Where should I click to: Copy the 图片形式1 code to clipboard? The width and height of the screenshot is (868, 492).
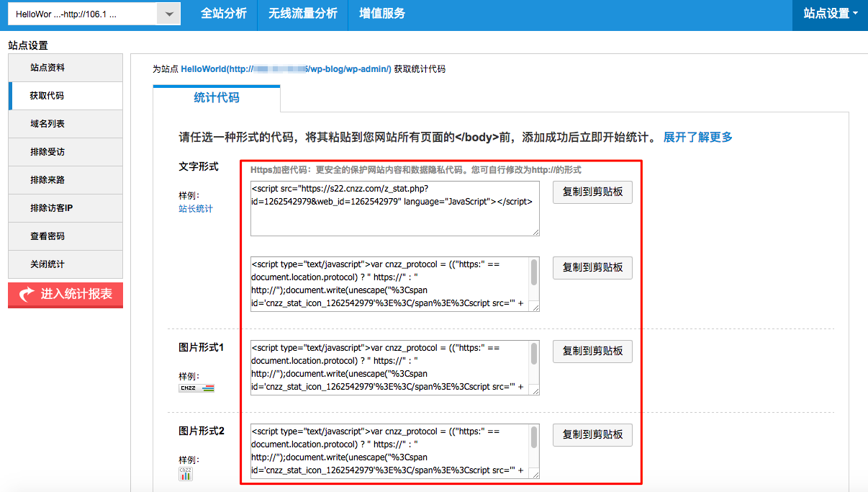592,352
